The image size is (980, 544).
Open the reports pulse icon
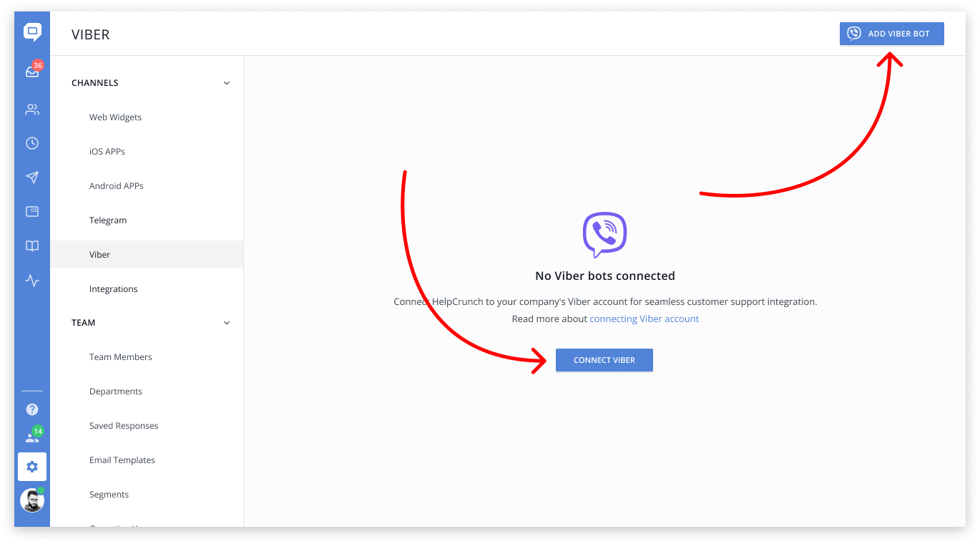tap(32, 281)
